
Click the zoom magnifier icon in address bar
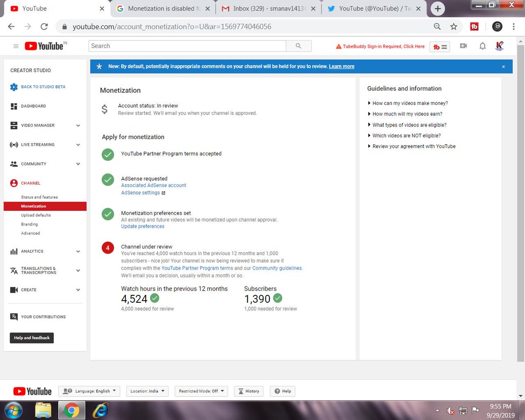[x=437, y=27]
